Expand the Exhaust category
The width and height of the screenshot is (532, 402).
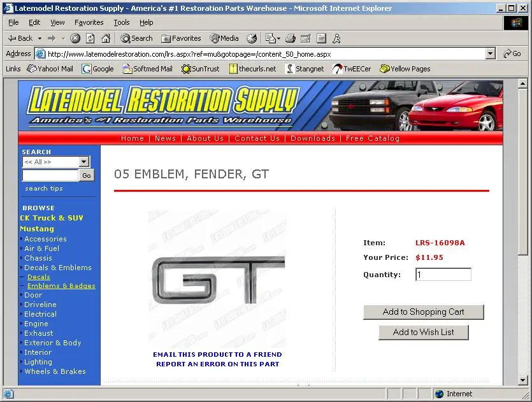(39, 333)
